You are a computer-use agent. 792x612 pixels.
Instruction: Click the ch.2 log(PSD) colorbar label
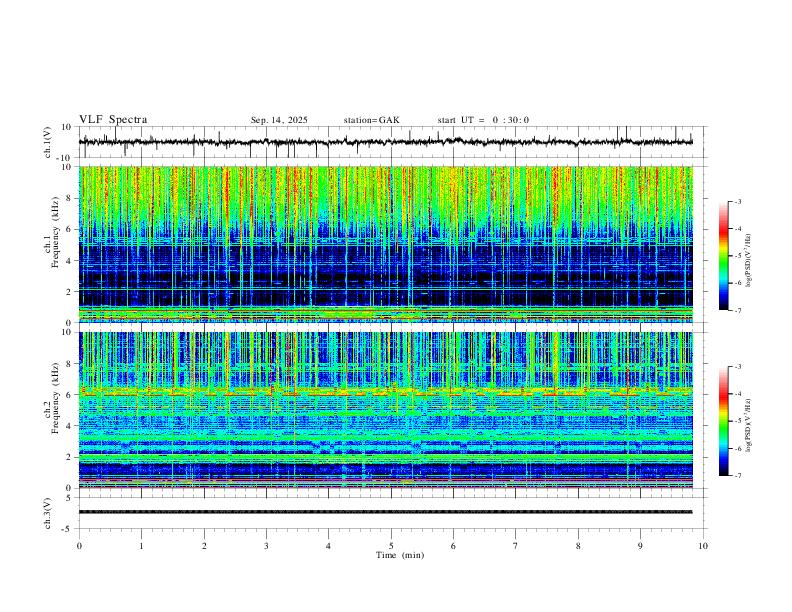pos(749,425)
